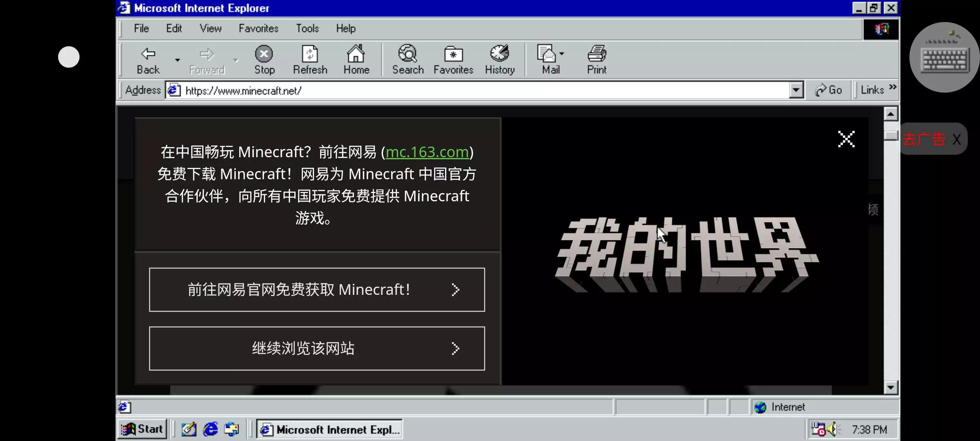Click 继续浏览该网站 button
Screen dimensions: 980x441
[x=317, y=348]
